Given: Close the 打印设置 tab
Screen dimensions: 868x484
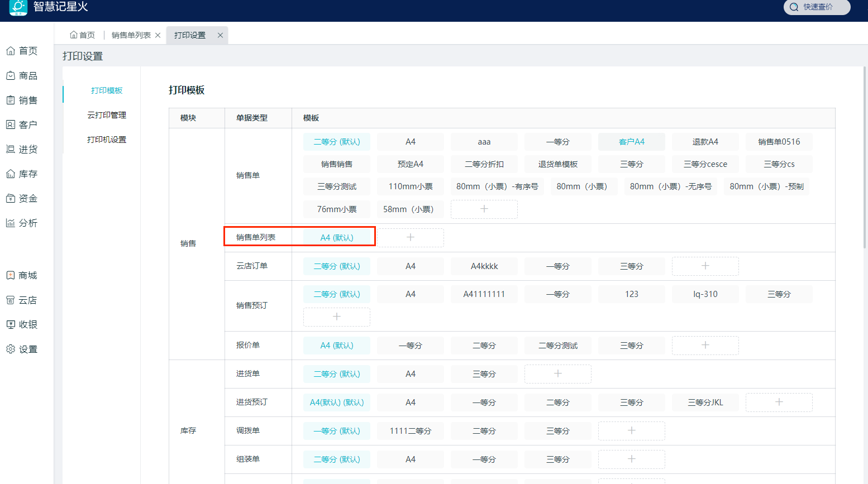Looking at the screenshot, I should (221, 35).
